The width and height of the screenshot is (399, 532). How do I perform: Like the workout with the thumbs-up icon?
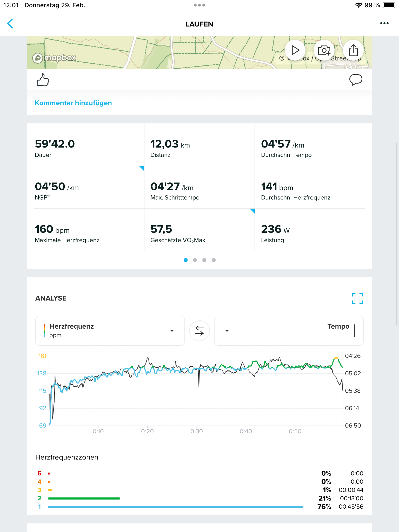pos(43,80)
